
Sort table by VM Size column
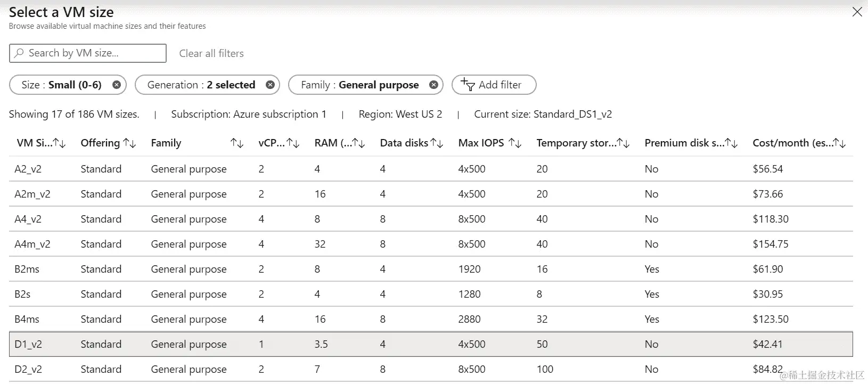tap(60, 143)
